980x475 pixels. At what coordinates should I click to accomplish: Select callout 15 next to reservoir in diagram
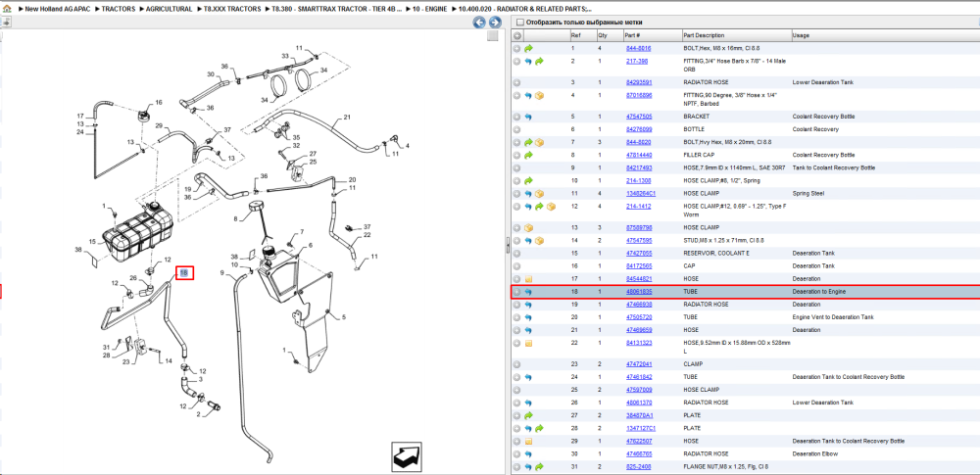(92, 241)
